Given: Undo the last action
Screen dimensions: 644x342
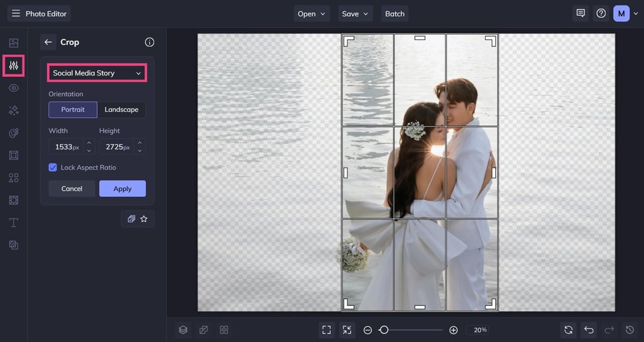Looking at the screenshot, I should 589,330.
